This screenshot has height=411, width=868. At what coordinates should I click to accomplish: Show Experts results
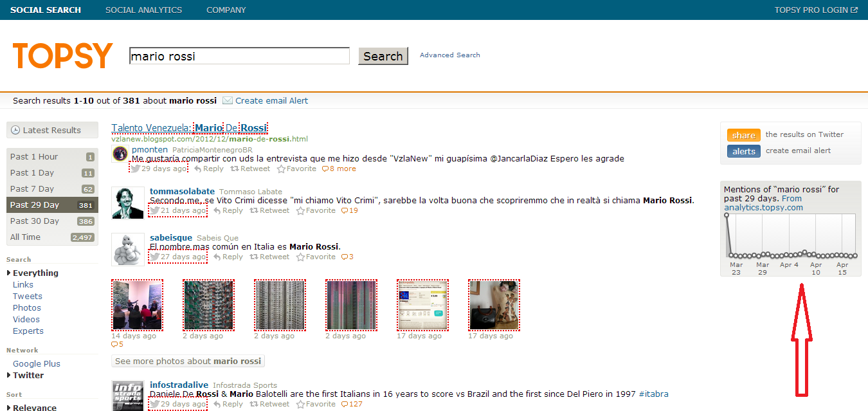tap(28, 331)
